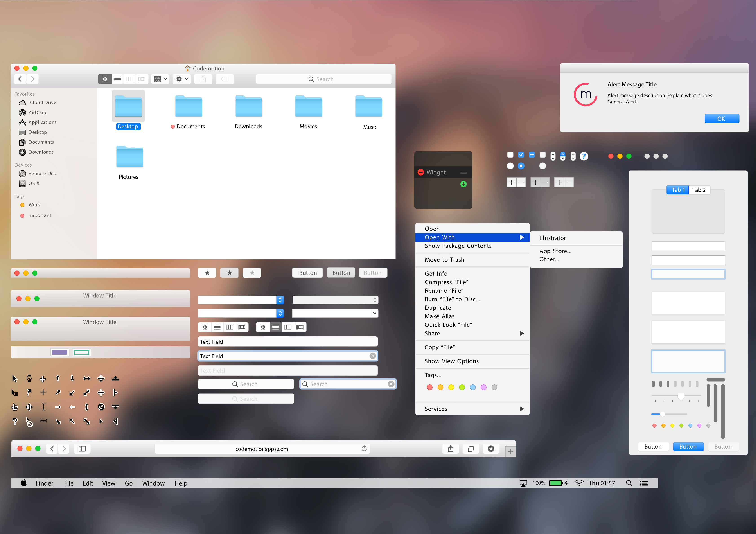This screenshot has height=534, width=756.
Task: Click the reload icon in the Safari address bar
Action: click(x=364, y=448)
